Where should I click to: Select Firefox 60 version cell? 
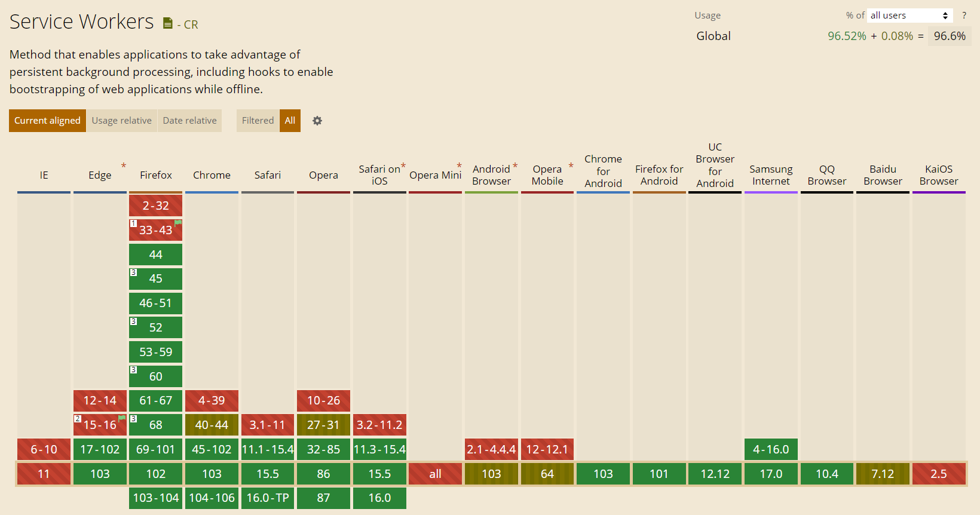pyautogui.click(x=155, y=376)
